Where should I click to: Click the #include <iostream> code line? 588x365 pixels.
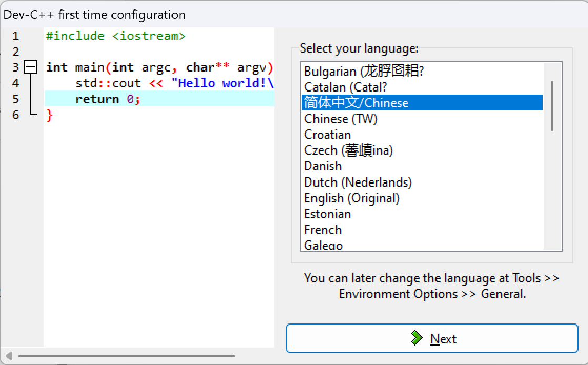116,36
